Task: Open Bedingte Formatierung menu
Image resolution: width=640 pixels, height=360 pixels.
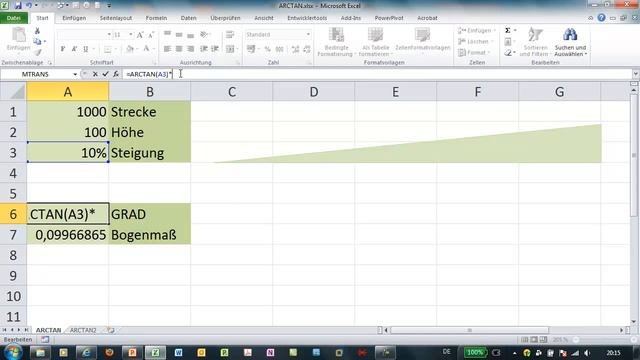Action: [x=336, y=42]
